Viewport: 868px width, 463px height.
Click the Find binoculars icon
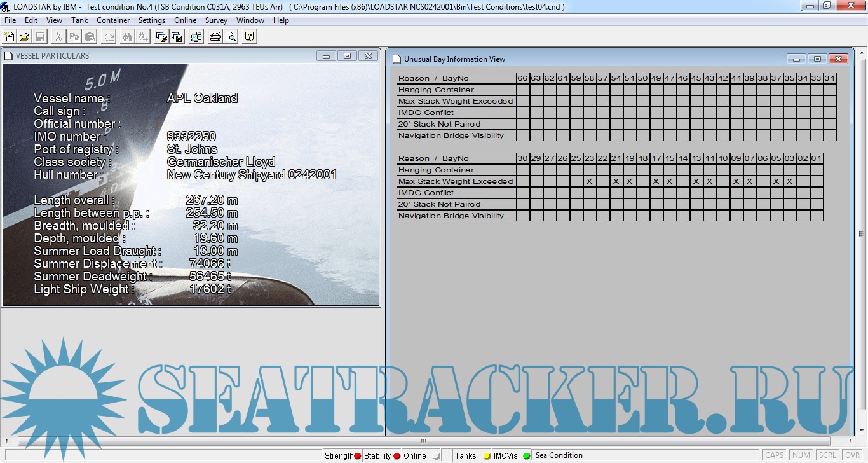coord(127,37)
